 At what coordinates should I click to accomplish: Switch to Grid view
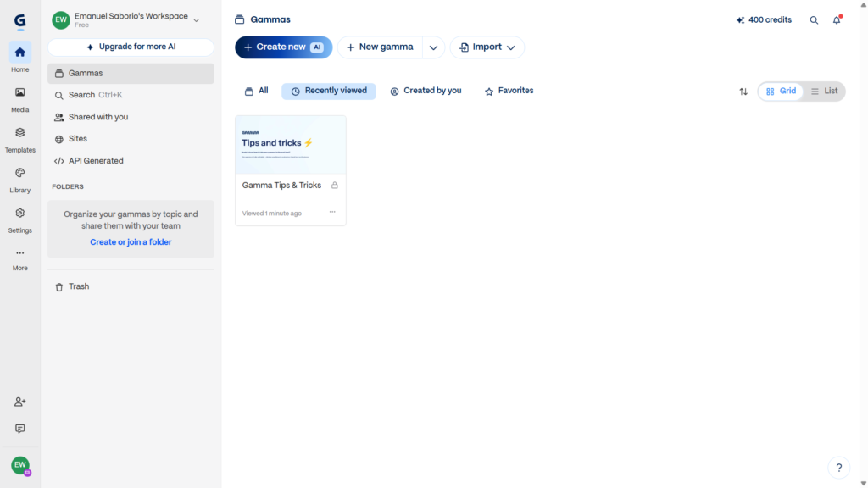coord(781,91)
